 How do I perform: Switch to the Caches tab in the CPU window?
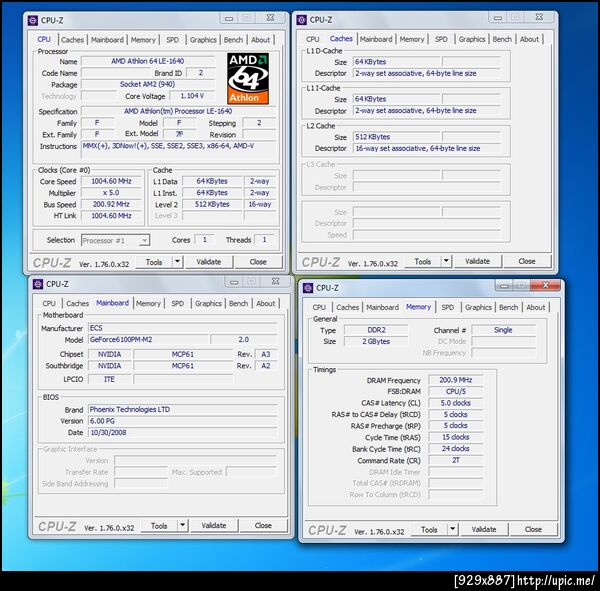tap(72, 40)
